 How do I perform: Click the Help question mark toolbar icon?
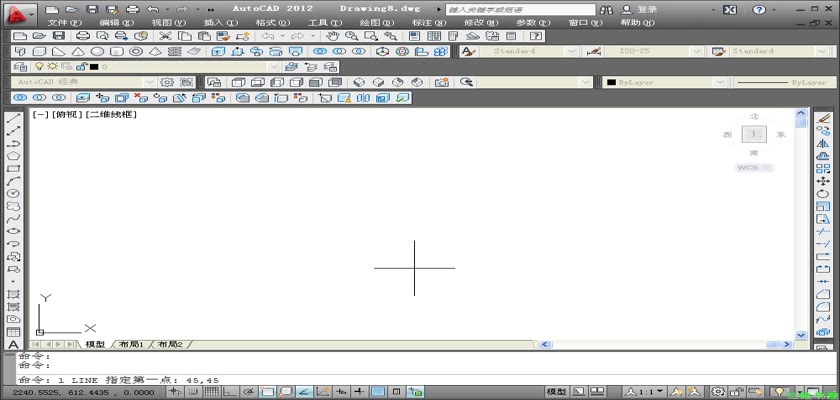click(536, 36)
